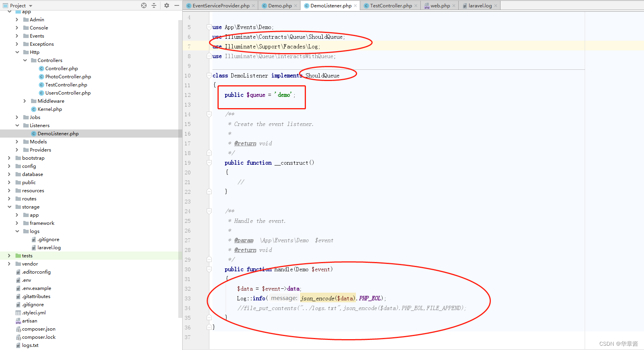Screen dimensions: 644x350
Task: Hide the Project tool window with the minus icon
Action: (x=176, y=5)
